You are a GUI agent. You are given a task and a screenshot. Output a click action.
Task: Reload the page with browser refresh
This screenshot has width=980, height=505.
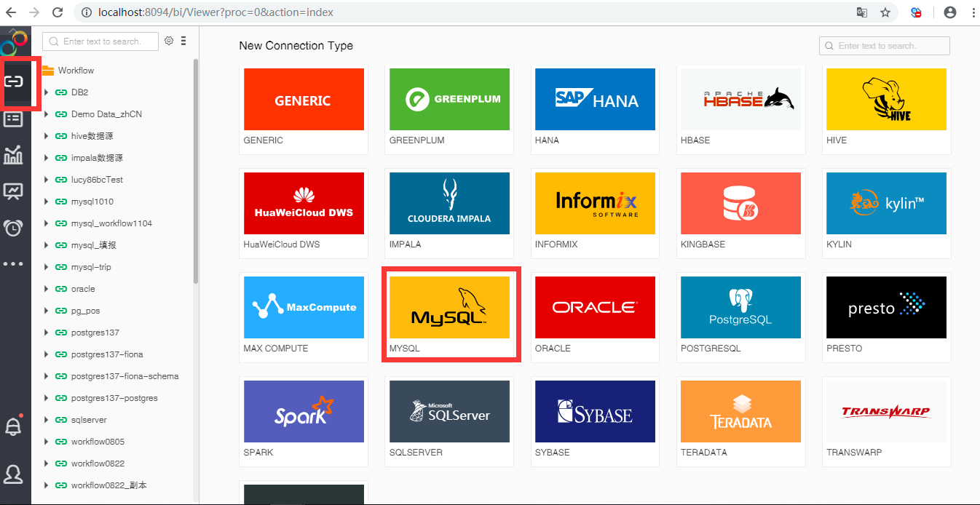pos(56,12)
